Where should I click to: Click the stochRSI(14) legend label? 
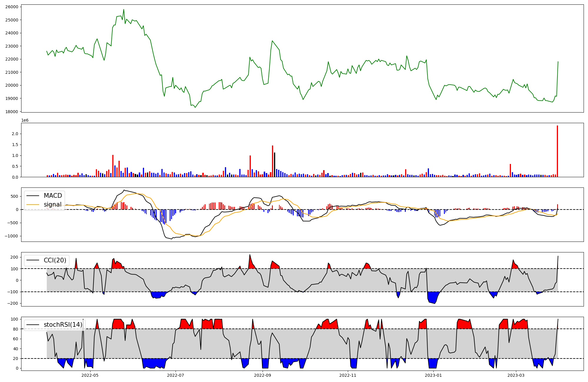pyautogui.click(x=63, y=325)
